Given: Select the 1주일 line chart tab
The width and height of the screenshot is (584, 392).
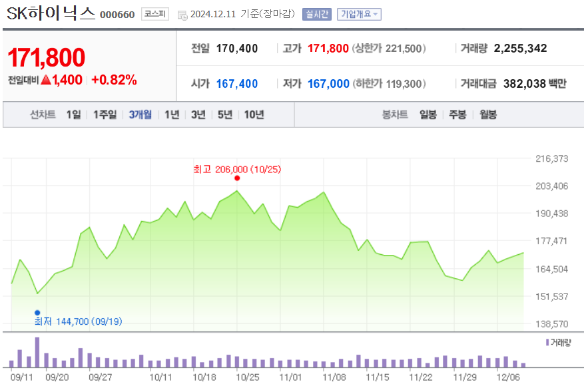Looking at the screenshot, I should (105, 114).
